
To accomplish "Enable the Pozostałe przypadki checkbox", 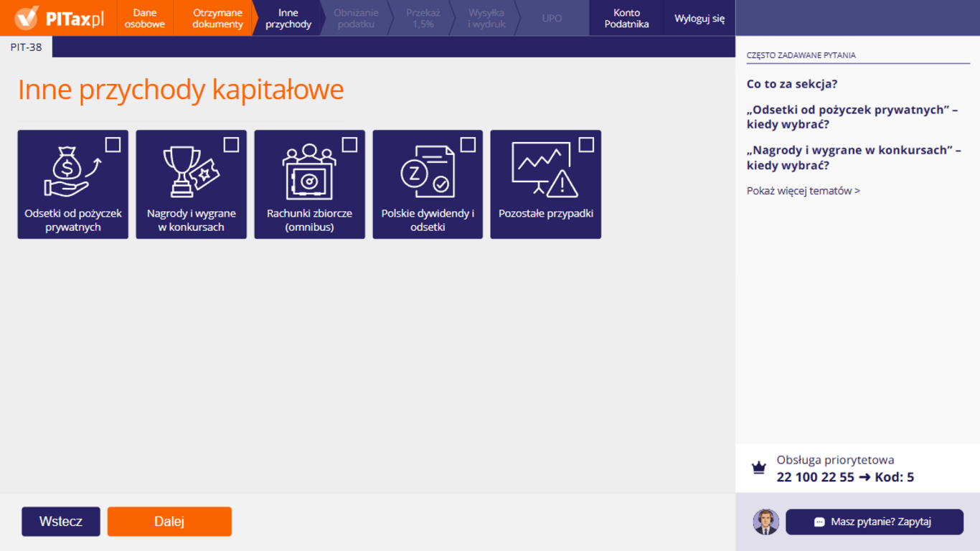I will (586, 145).
